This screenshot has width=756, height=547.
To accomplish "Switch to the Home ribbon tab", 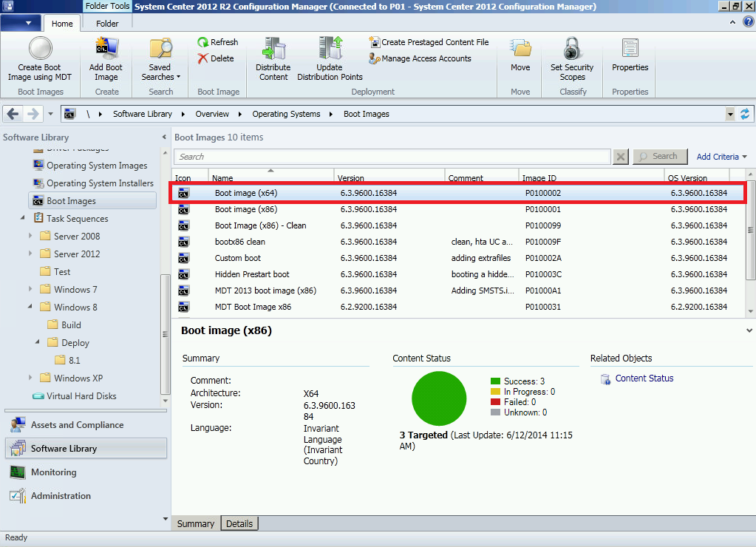I will (x=62, y=23).
